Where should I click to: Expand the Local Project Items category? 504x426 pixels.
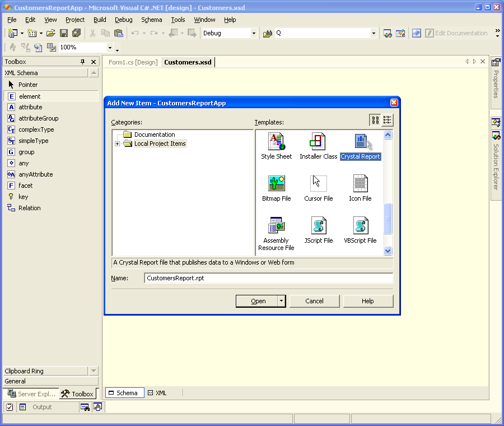(117, 143)
